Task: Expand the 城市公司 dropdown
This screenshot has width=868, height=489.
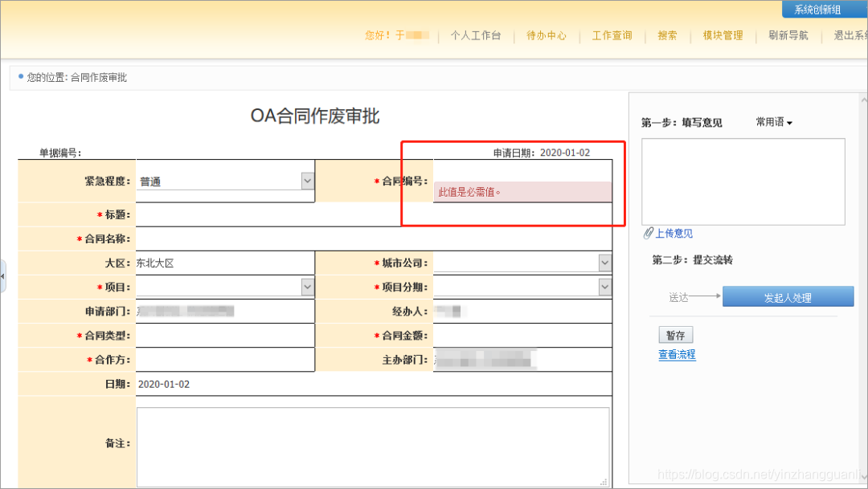Action: [605, 263]
